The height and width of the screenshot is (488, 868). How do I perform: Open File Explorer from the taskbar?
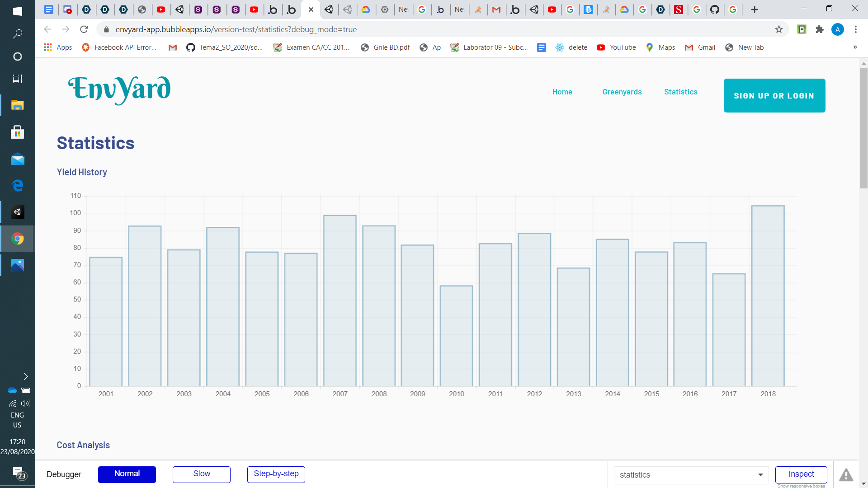tap(18, 105)
